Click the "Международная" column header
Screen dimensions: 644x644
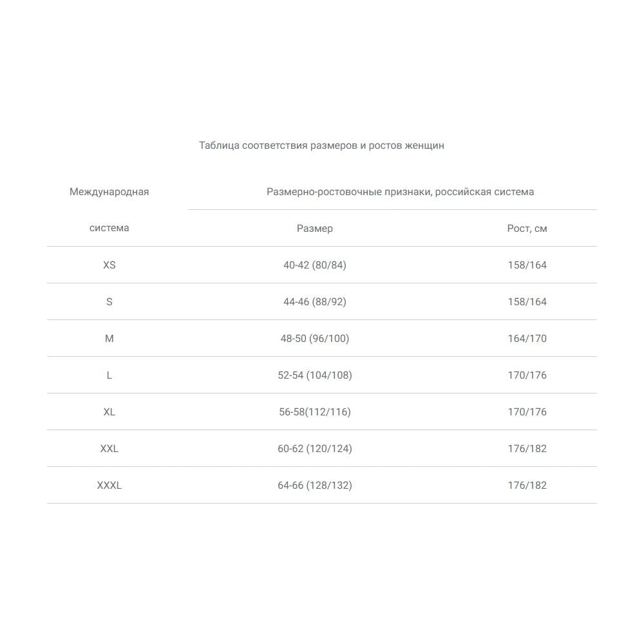pos(109,192)
